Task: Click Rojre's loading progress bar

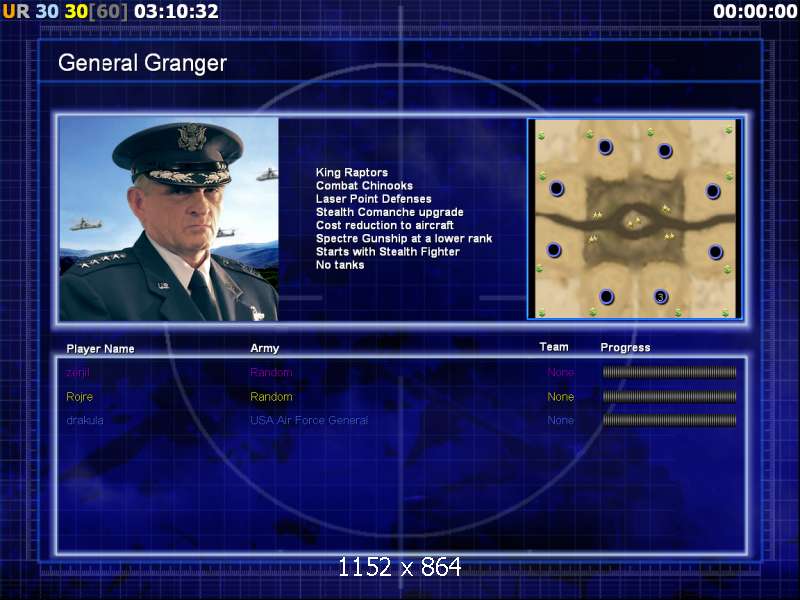Action: pos(669,396)
